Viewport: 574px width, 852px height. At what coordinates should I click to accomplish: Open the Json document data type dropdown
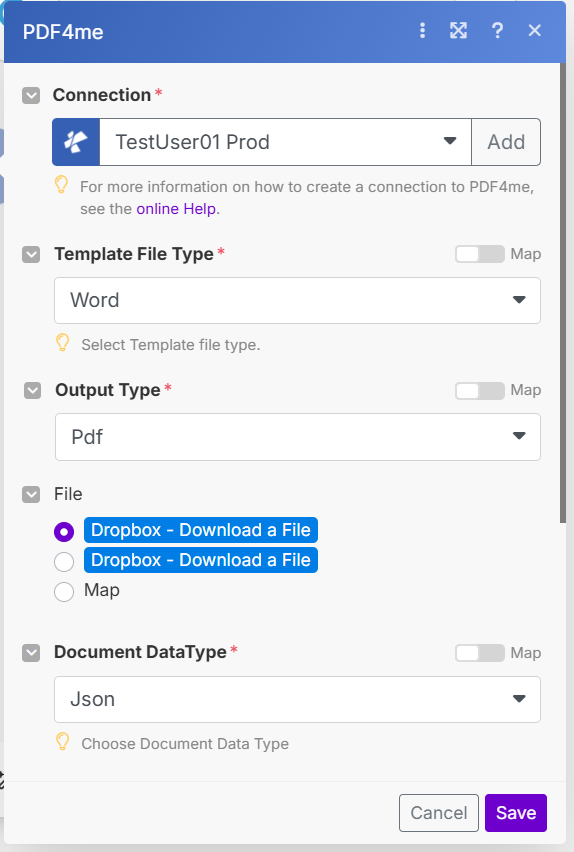(x=297, y=699)
